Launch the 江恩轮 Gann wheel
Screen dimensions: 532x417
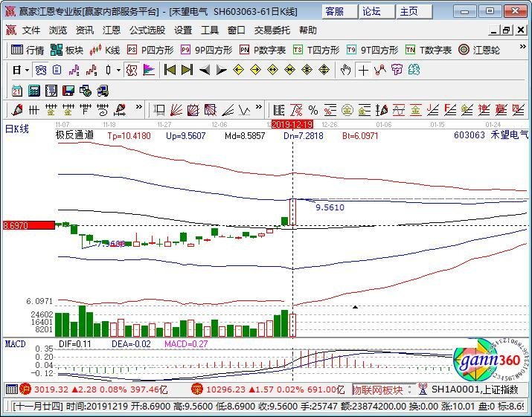[x=478, y=51]
